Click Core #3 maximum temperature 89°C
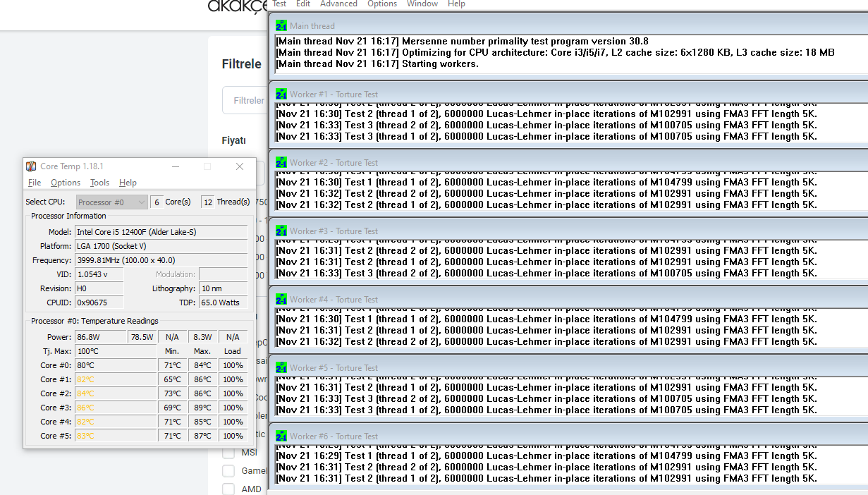 [202, 408]
